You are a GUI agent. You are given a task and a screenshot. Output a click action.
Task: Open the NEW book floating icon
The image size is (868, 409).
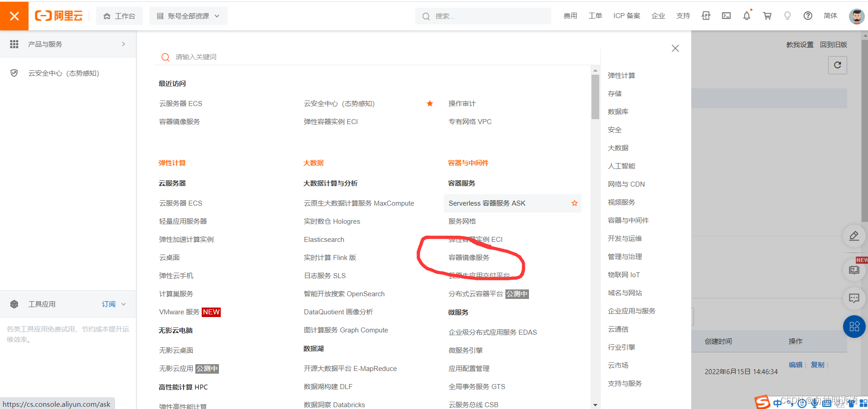[x=854, y=270]
